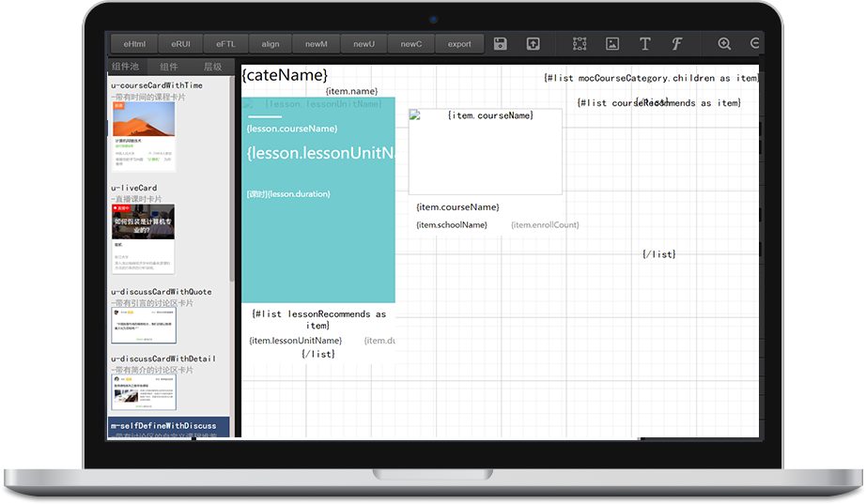Select the bounding box selection tool

coord(580,44)
